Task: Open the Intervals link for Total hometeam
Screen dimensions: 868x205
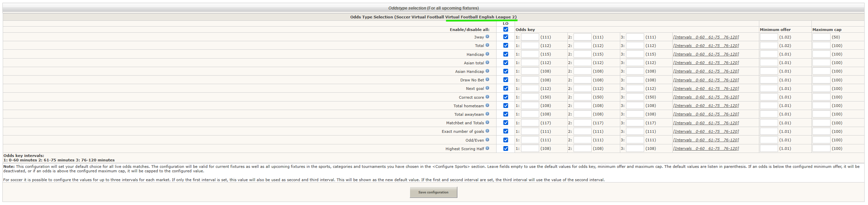Action: [x=706, y=106]
